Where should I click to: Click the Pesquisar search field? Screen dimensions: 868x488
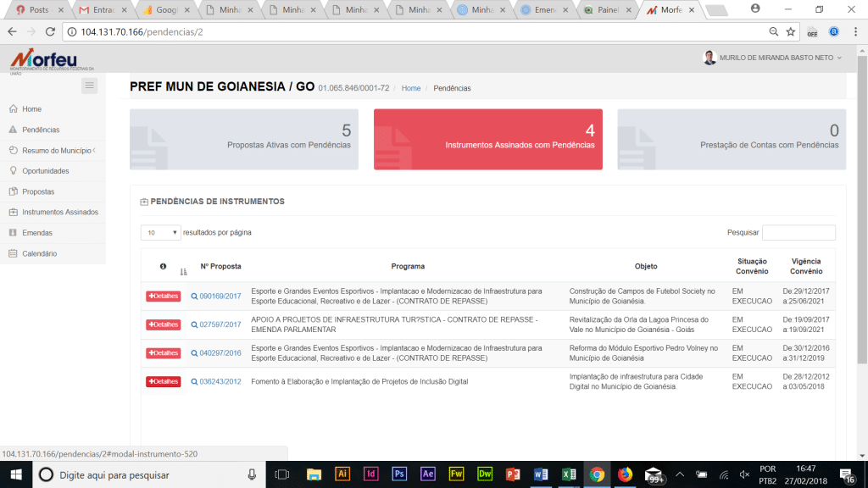tap(798, 232)
